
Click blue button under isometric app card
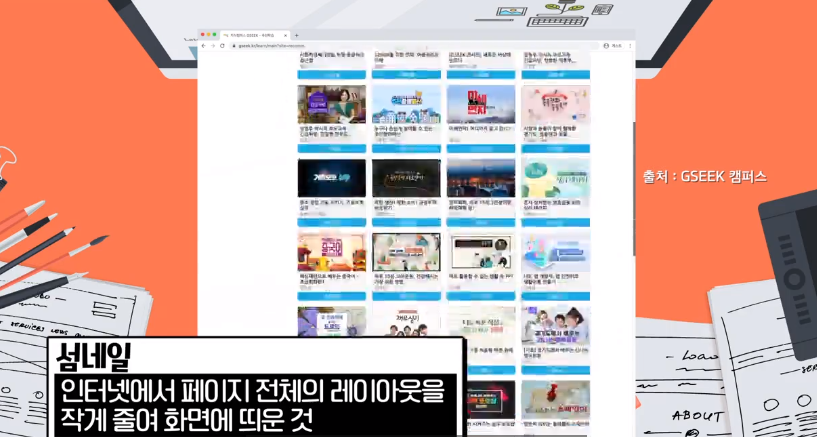pos(555,296)
